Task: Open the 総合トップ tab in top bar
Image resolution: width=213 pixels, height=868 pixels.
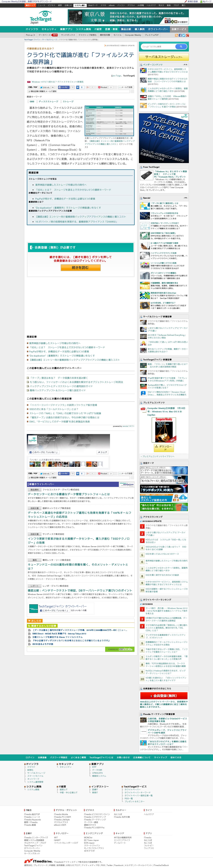Action: tap(30, 5)
